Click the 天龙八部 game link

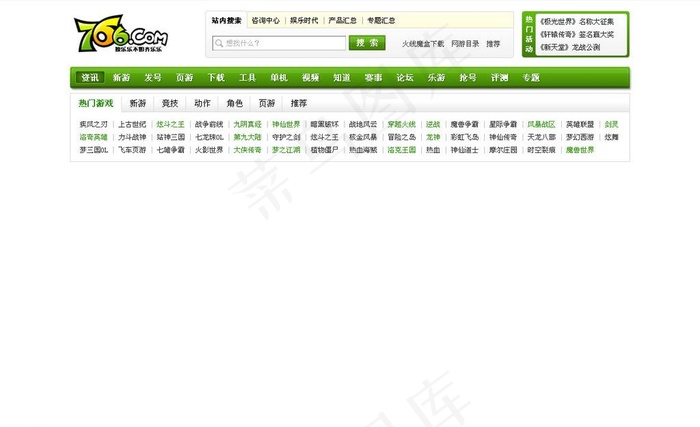(x=542, y=137)
